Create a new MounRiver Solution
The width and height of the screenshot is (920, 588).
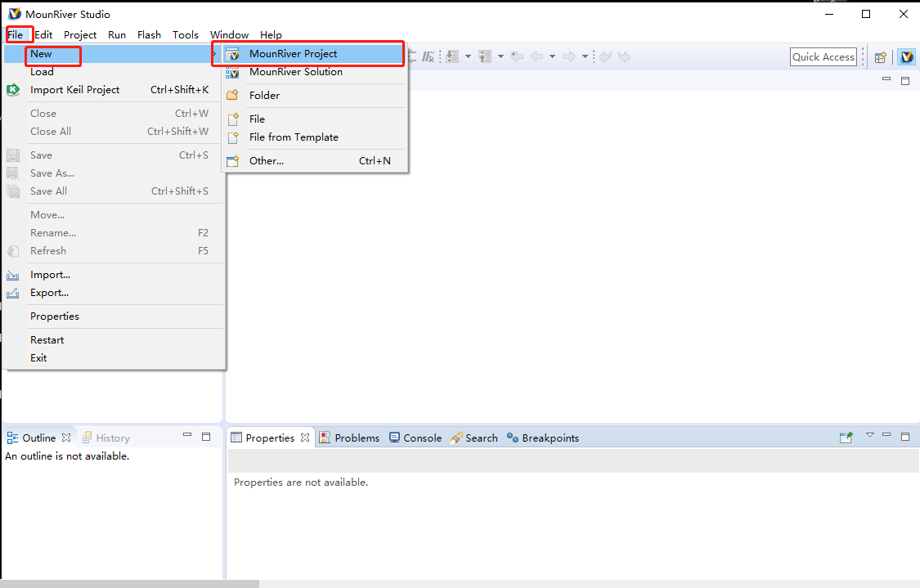tap(315, 72)
